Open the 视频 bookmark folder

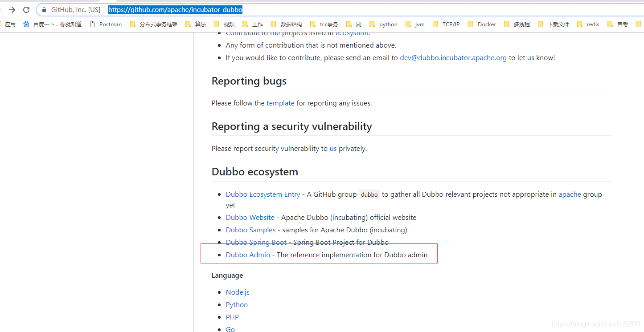[x=224, y=24]
